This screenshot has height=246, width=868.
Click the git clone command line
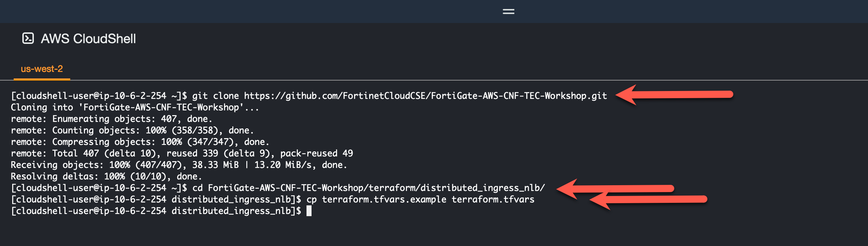(x=309, y=96)
